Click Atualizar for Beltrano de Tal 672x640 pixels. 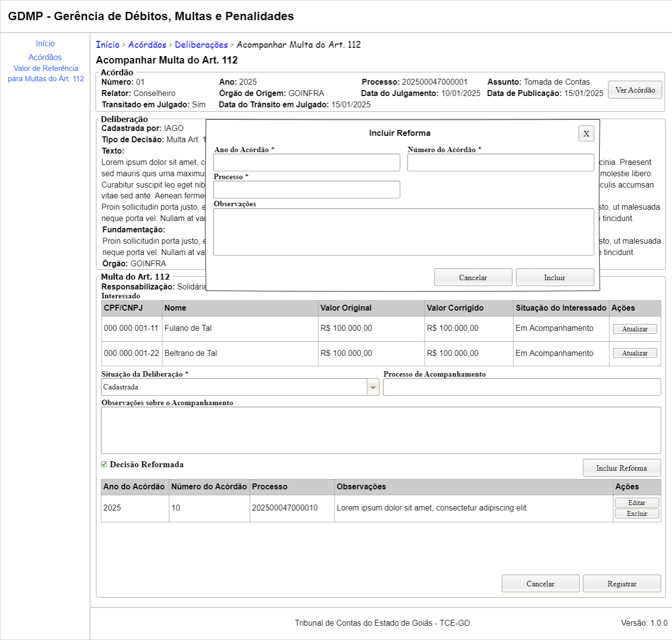635,353
